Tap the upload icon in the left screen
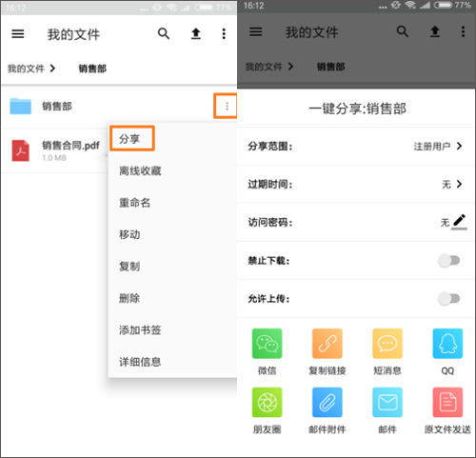 [x=196, y=33]
